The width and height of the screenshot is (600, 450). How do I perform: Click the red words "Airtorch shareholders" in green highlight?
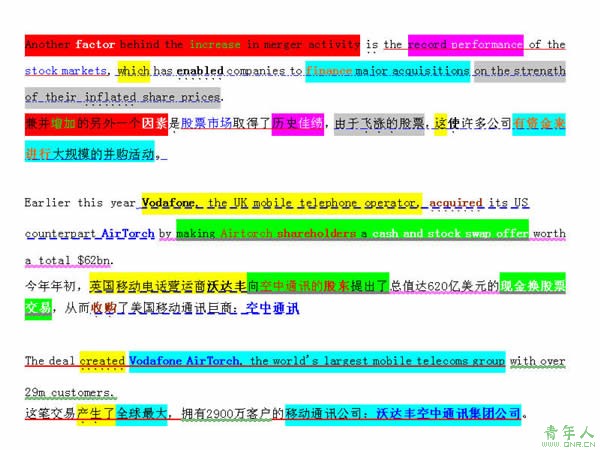(288, 233)
